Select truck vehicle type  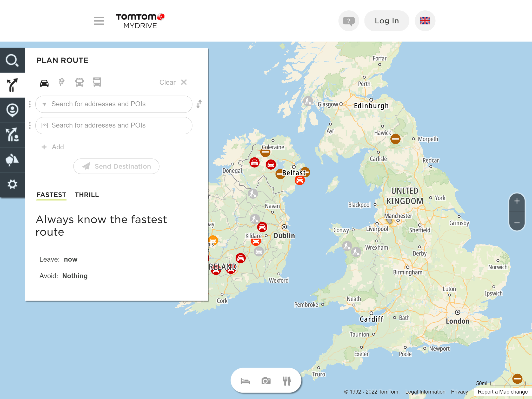97,82
